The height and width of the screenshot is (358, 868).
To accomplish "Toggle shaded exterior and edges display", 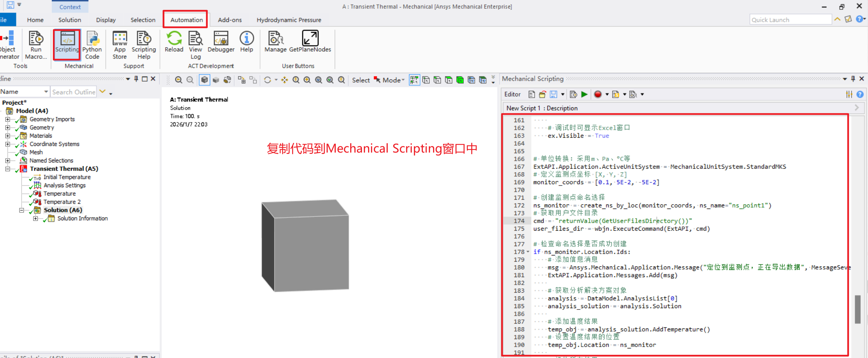I will 204,80.
